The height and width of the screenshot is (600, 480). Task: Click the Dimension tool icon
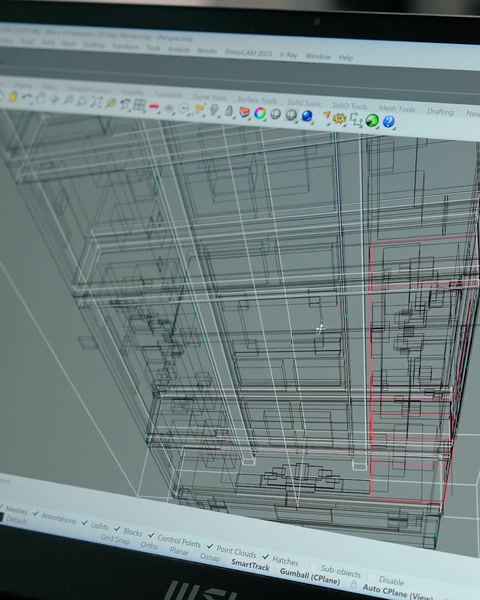click(356, 120)
